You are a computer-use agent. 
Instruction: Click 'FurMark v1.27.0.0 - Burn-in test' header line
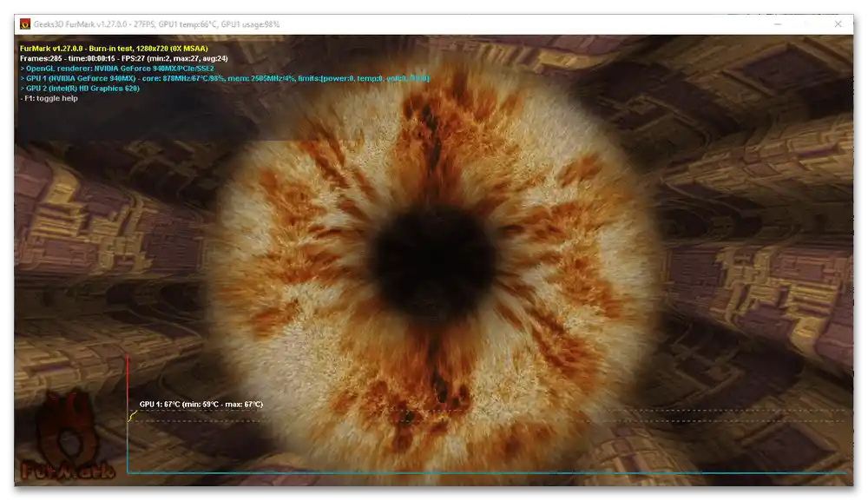[x=114, y=49]
